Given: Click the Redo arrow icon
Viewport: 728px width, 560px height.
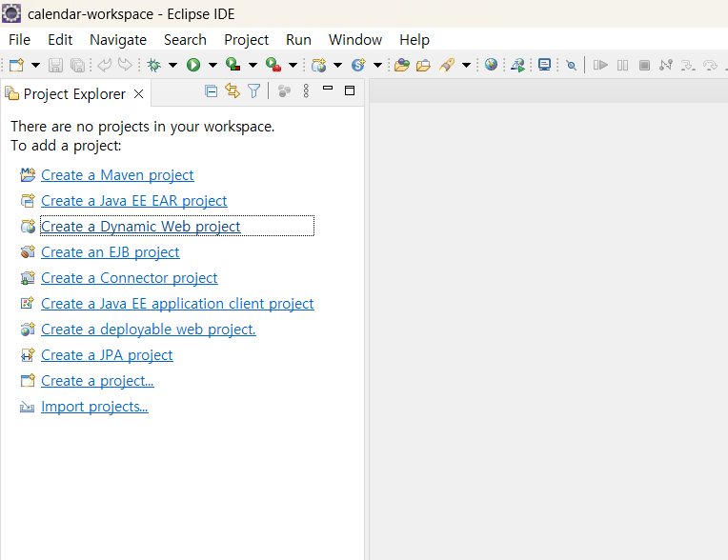Looking at the screenshot, I should tap(125, 65).
